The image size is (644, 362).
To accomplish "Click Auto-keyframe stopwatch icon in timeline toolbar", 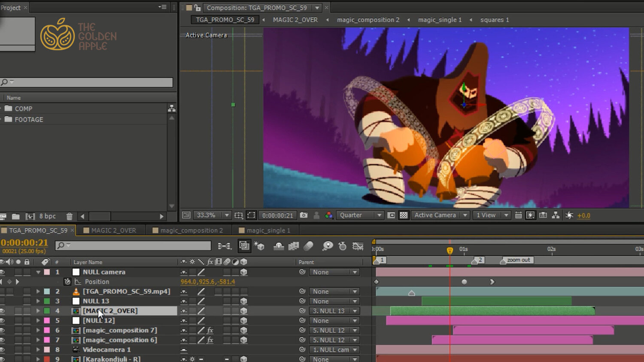I will (x=343, y=246).
